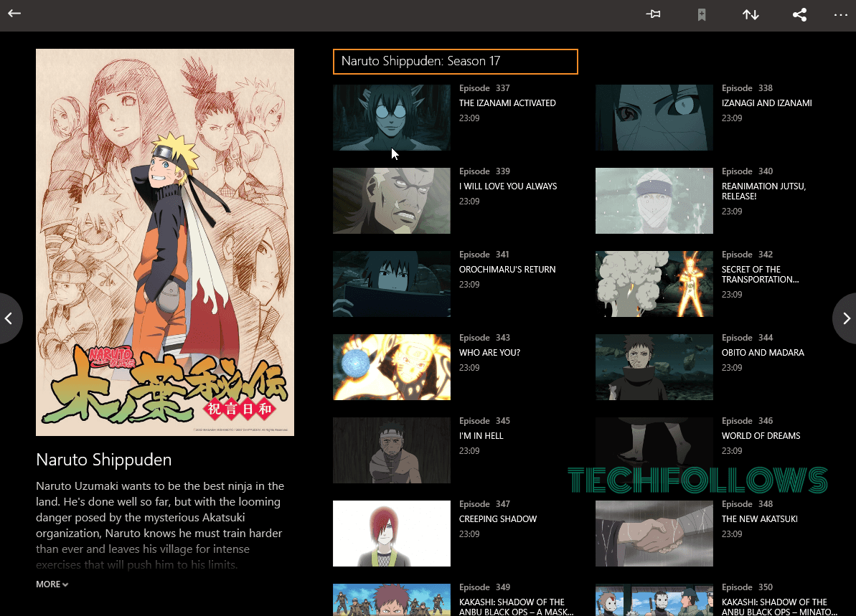This screenshot has height=616, width=856.
Task: Open episode 340 snowy thumbnail
Action: tap(654, 201)
